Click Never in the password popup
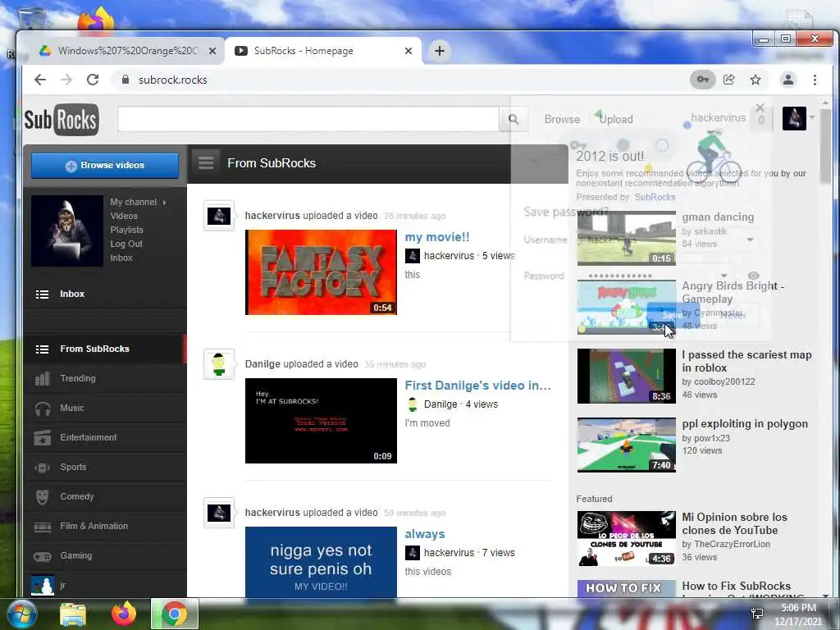The height and width of the screenshot is (630, 840). tap(733, 315)
